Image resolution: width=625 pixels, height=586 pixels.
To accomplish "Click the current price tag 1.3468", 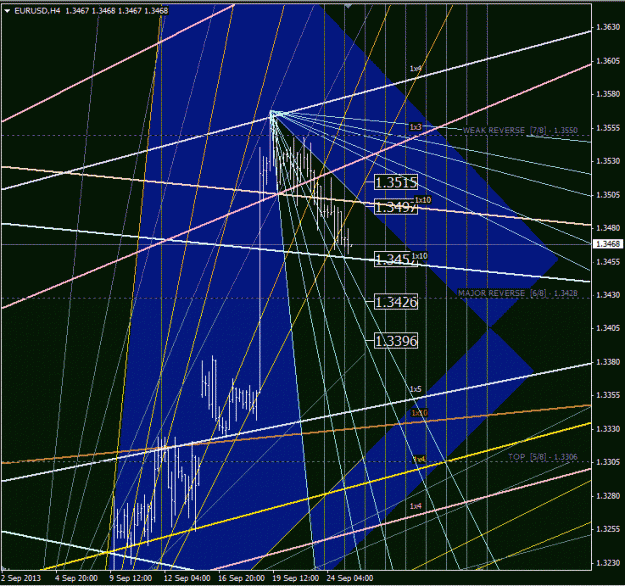I will click(608, 244).
